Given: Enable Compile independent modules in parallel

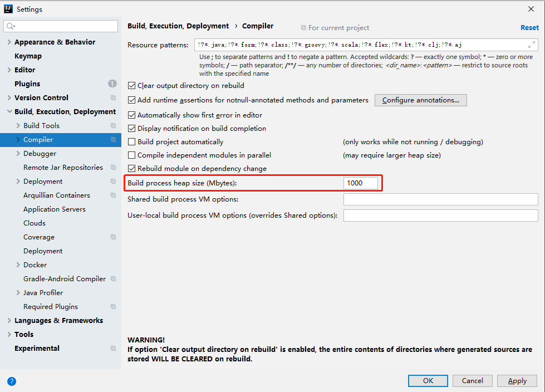Looking at the screenshot, I should coord(132,155).
